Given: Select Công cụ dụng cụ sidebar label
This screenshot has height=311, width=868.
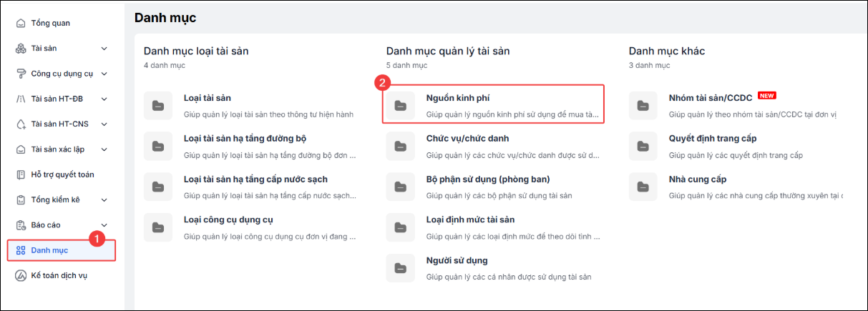Looking at the screenshot, I should click(x=64, y=74).
